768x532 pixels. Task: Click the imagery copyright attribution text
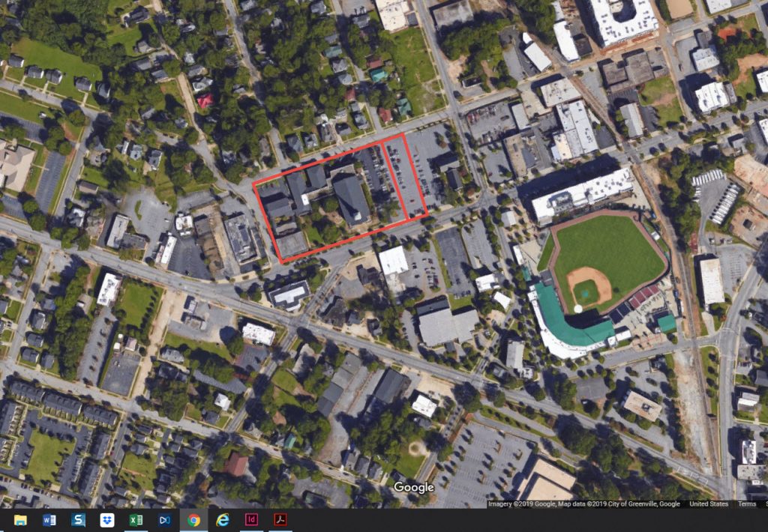[583, 504]
